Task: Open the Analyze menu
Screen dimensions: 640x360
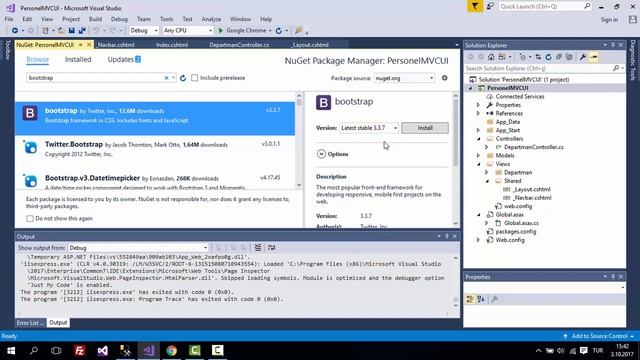Action: point(211,19)
